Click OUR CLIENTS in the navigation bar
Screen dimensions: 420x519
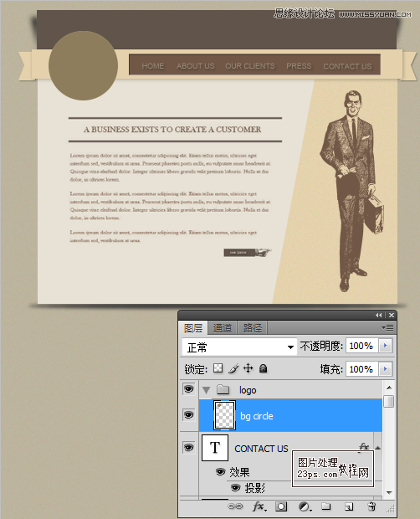coord(250,66)
